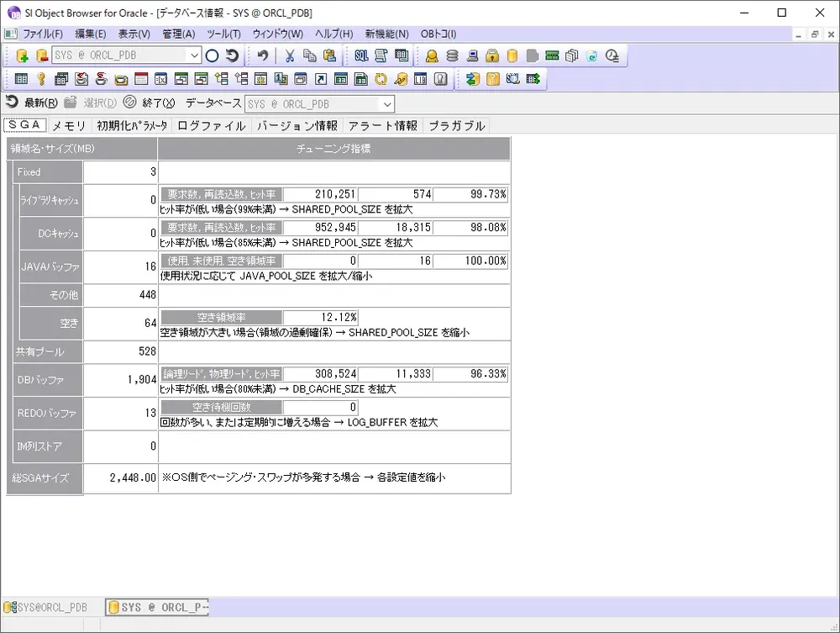The height and width of the screenshot is (633, 840).
Task: Click the user information person icon
Action: [432, 55]
